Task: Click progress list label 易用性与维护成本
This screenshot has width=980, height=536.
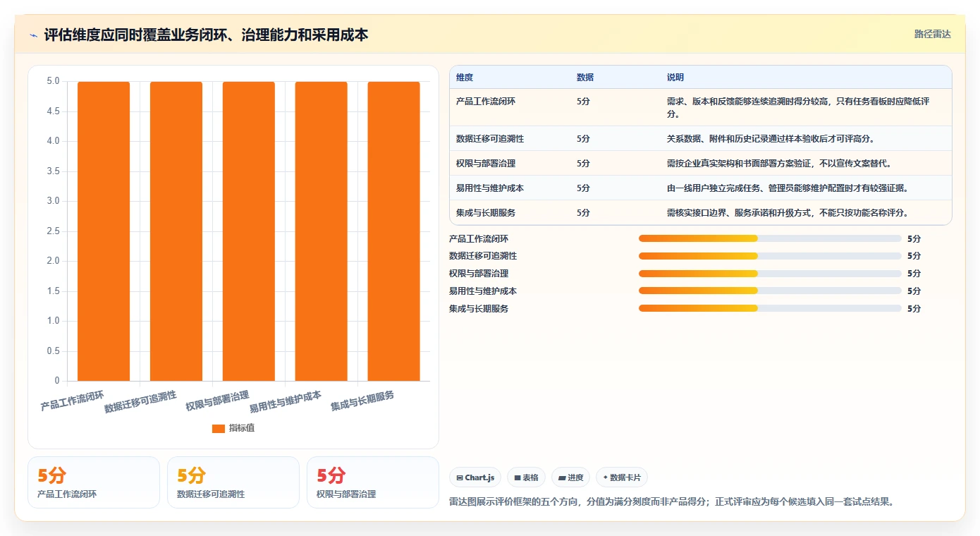Action: (x=483, y=291)
